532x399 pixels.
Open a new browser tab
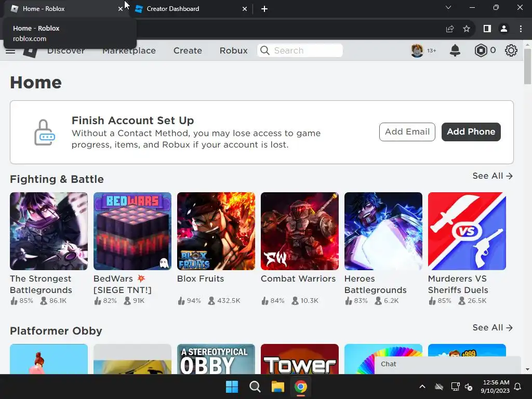point(264,9)
